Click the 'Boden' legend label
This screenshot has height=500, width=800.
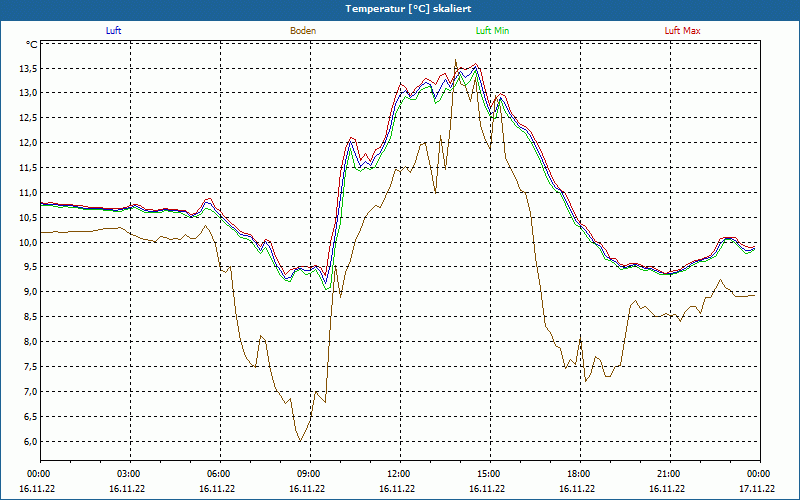click(303, 31)
